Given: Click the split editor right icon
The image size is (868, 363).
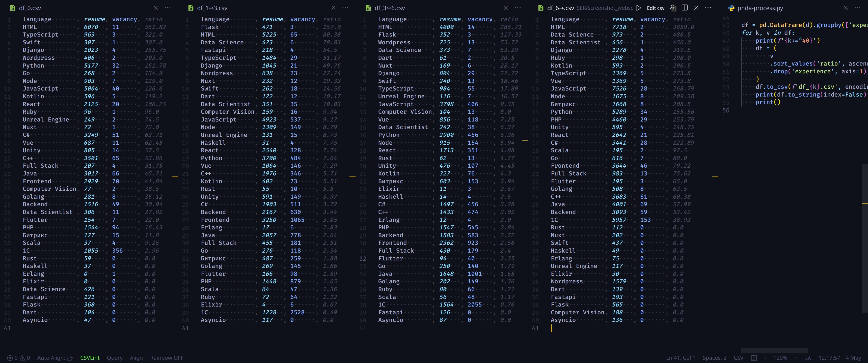Looking at the screenshot, I should [684, 8].
